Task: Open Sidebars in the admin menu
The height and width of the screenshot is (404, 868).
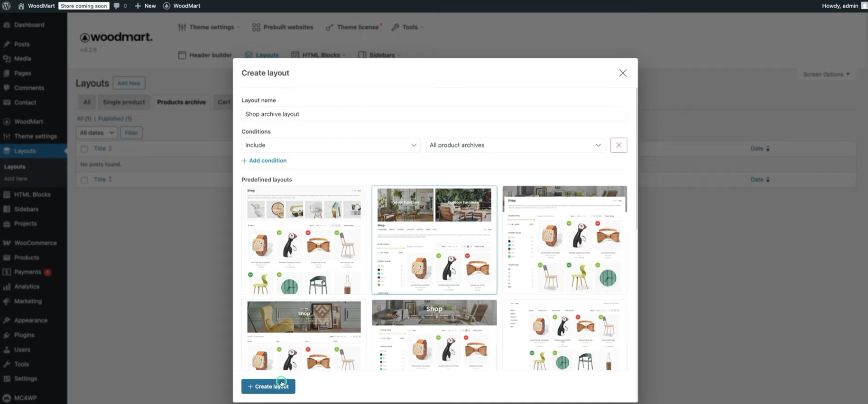Action: 26,209
